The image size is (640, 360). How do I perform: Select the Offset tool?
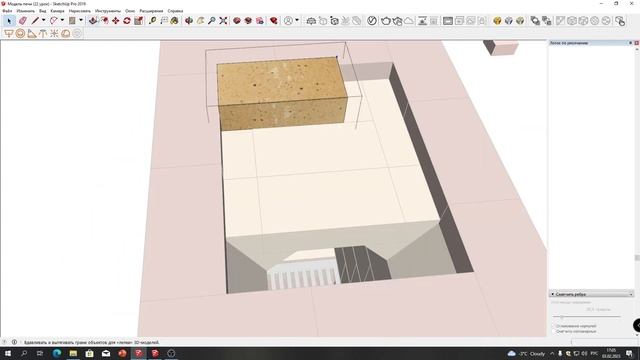tap(105, 20)
